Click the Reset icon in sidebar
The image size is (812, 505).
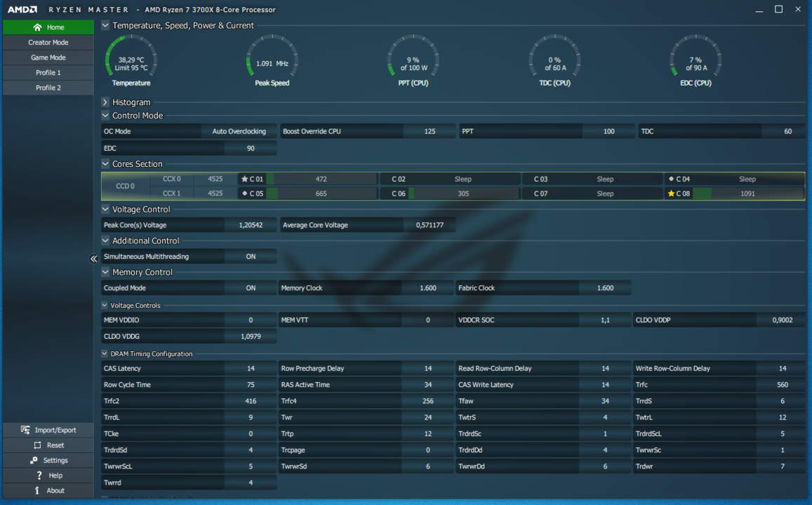coord(37,445)
